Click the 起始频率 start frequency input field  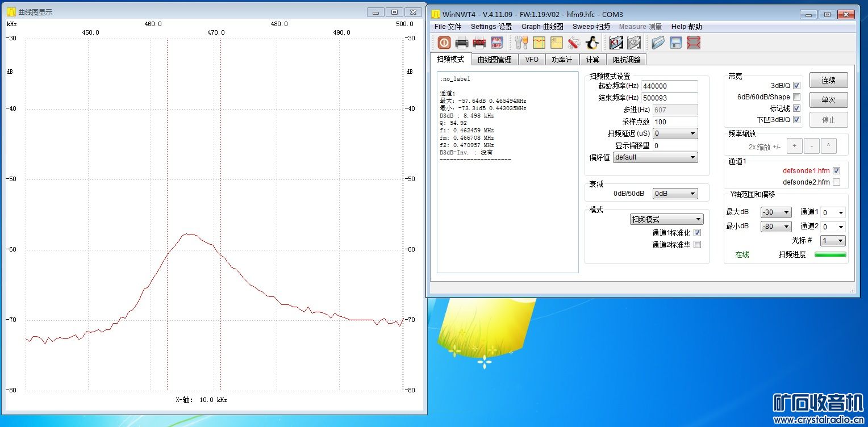point(669,86)
